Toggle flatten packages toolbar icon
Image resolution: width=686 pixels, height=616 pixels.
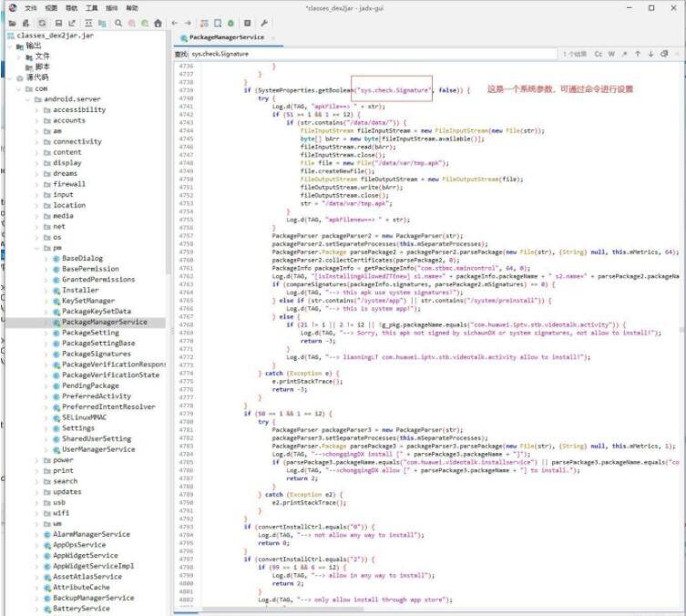[102, 23]
